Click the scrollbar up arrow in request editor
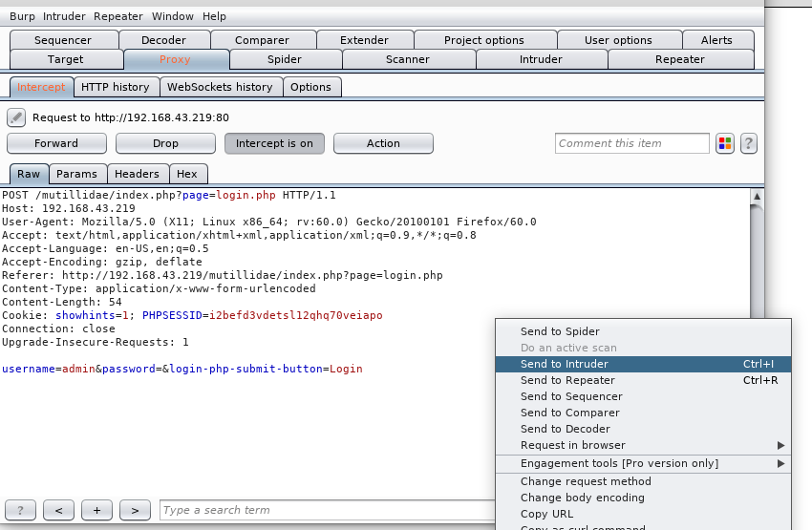 click(x=757, y=196)
